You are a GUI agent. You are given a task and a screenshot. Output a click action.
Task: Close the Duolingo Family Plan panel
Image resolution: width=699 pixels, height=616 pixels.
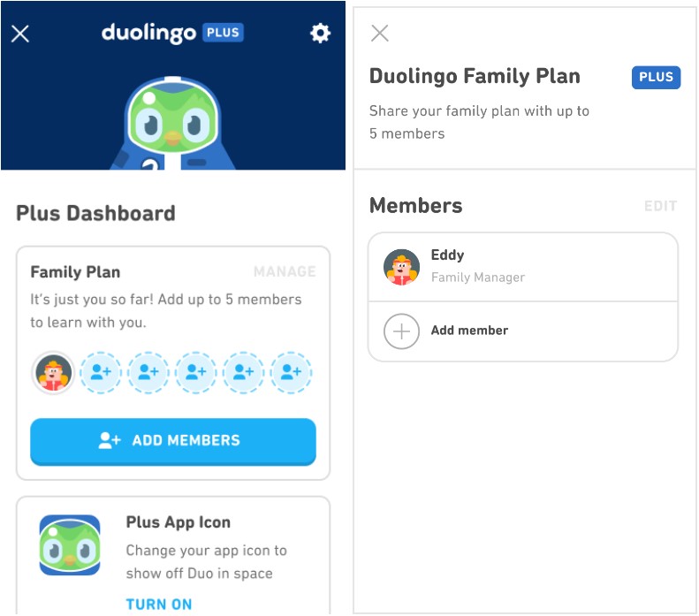coord(379,33)
